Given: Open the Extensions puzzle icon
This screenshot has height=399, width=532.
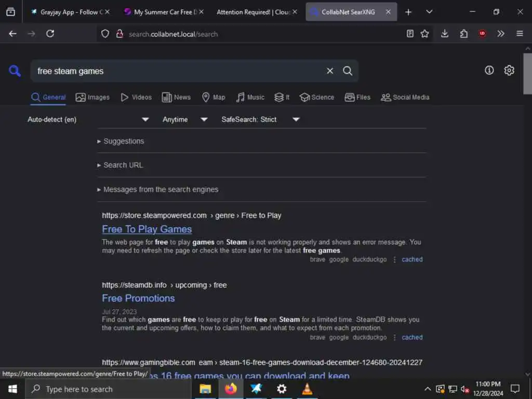Looking at the screenshot, I should [x=463, y=34].
